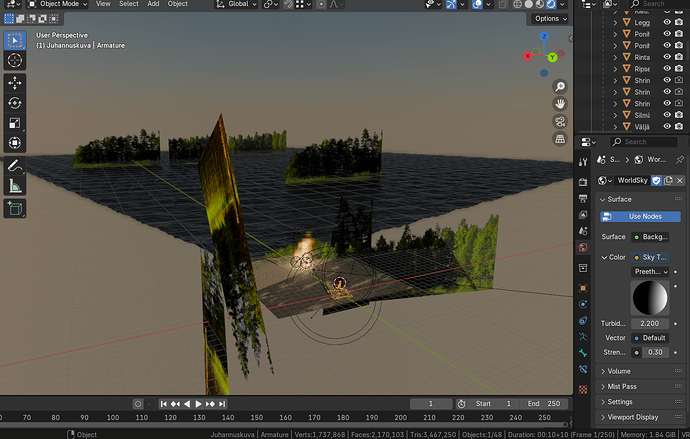The height and width of the screenshot is (439, 690).
Task: Open the Bone Constraints properties tab
Action: (x=583, y=369)
